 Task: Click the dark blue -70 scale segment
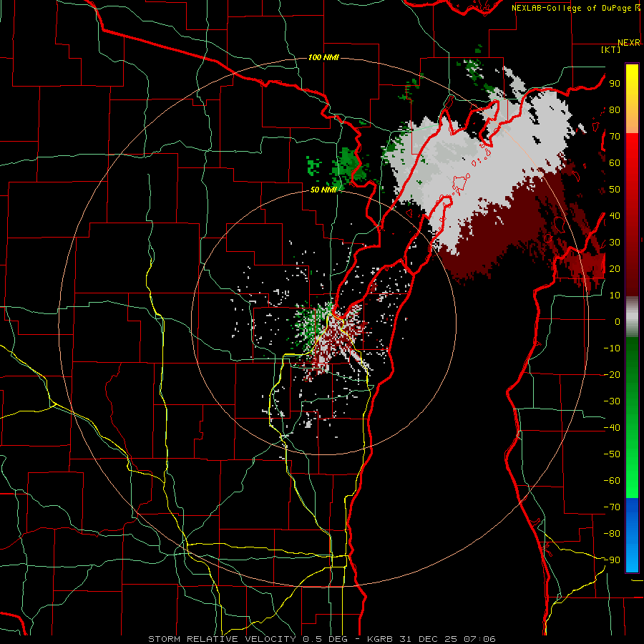(632, 507)
